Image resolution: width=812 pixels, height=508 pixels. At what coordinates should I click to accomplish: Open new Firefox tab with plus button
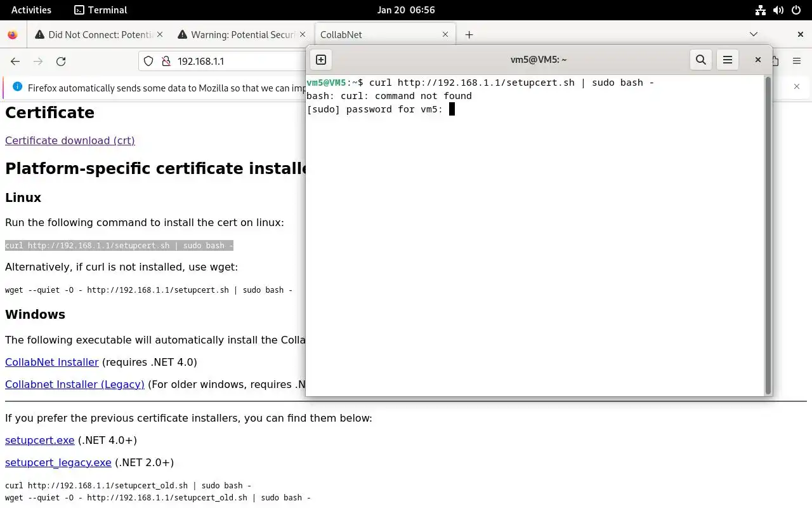click(x=469, y=34)
